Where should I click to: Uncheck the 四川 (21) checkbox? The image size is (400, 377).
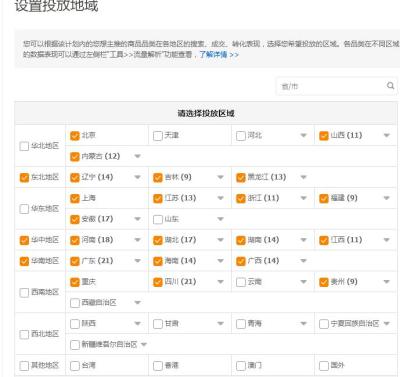tap(158, 282)
